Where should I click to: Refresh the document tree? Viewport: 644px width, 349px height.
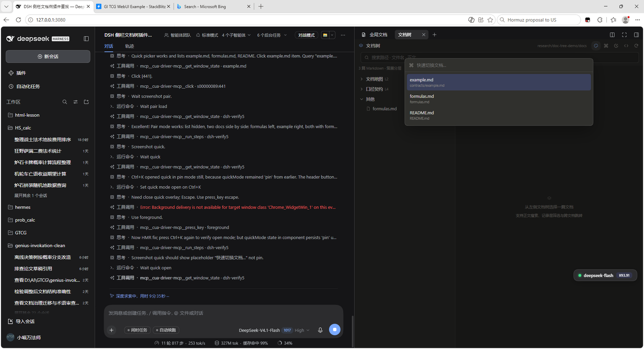(x=636, y=46)
